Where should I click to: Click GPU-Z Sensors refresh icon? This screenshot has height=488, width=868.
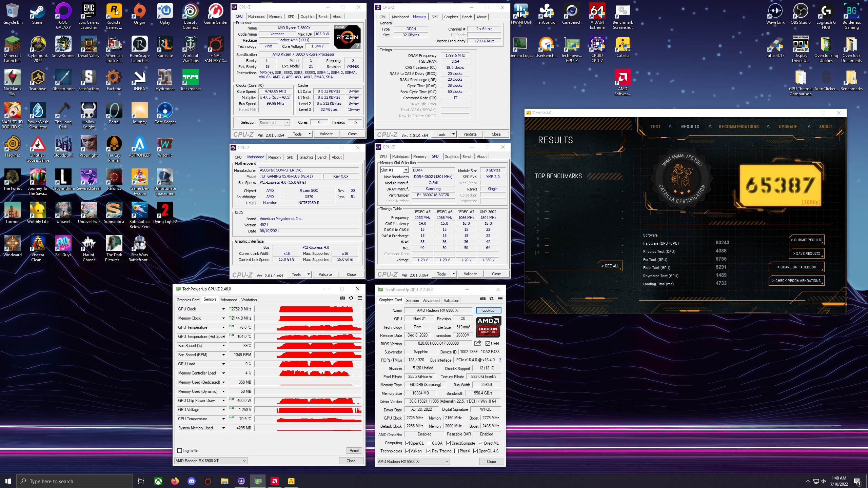351,298
